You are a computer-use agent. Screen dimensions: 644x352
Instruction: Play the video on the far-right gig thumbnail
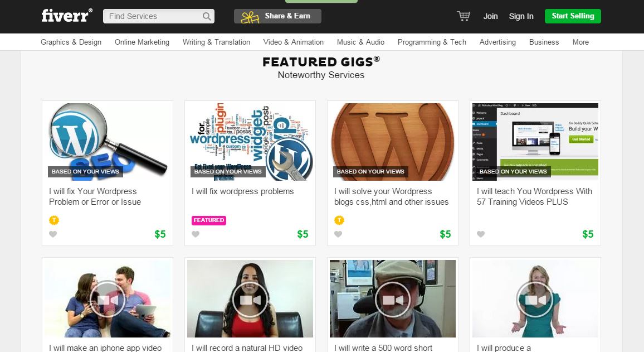[x=535, y=299]
